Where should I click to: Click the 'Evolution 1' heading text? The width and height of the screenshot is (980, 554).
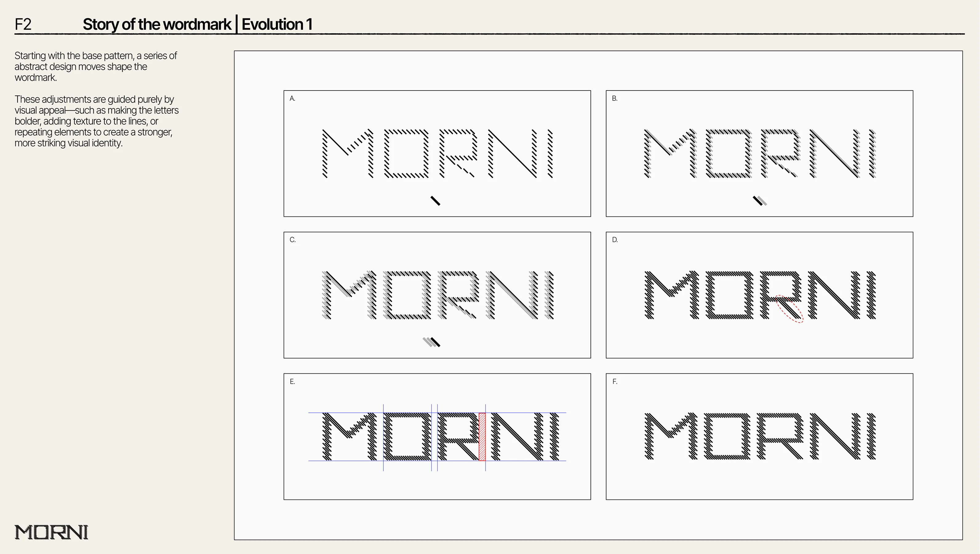pyautogui.click(x=277, y=24)
